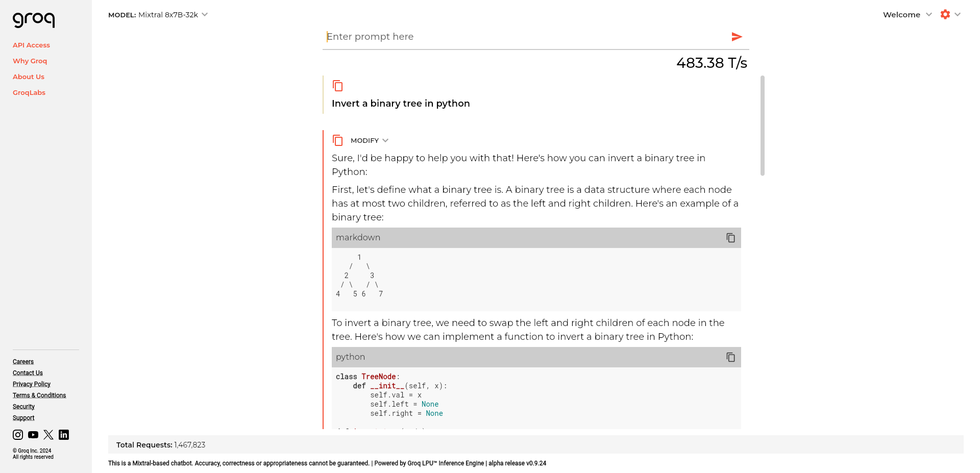Open Groq's LinkedIn page
Viewport: 980px width, 473px height.
64,435
